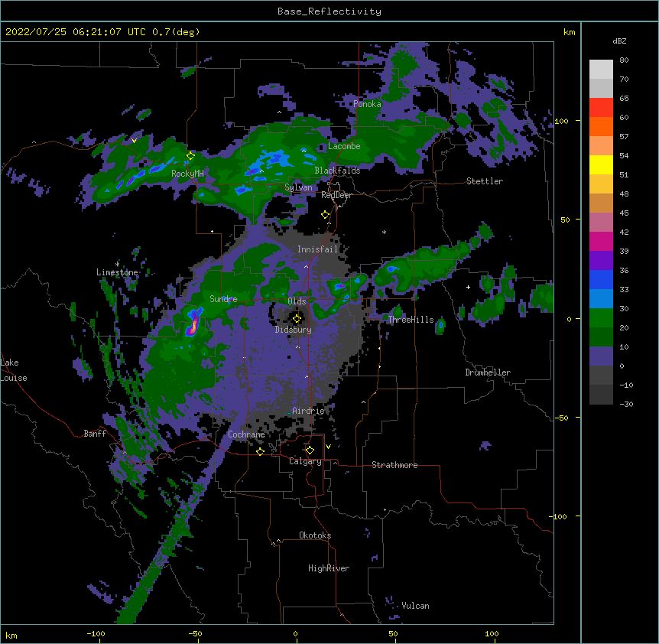
Task: Click the yellow diamond radar-site marker near Didsbury
Action: point(297,319)
